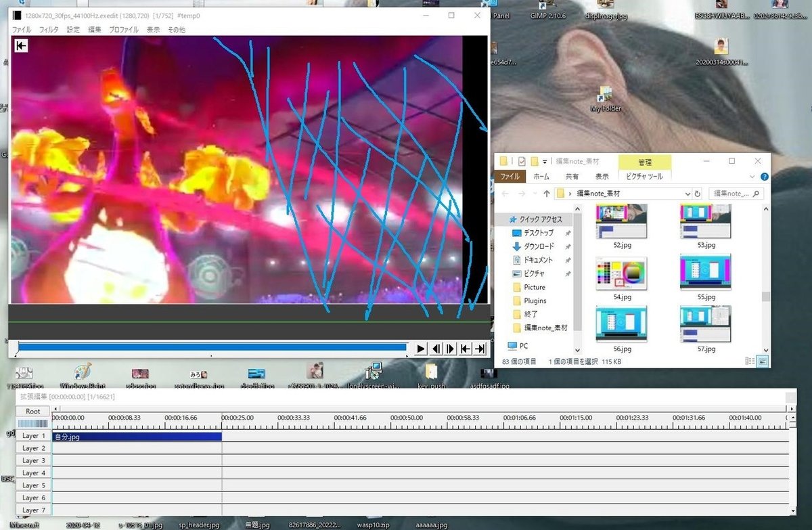
Task: Toggle the Layer 6 button
Action: (33, 498)
